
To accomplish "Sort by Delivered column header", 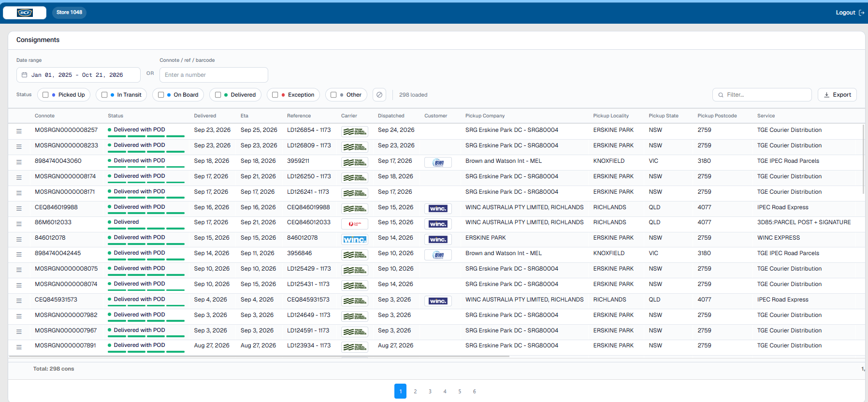I will pos(205,116).
